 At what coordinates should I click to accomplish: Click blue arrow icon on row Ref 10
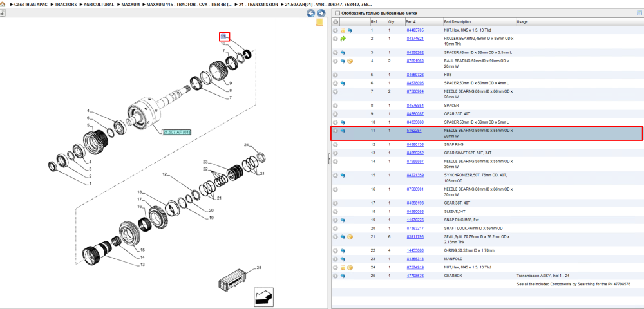[x=343, y=122]
